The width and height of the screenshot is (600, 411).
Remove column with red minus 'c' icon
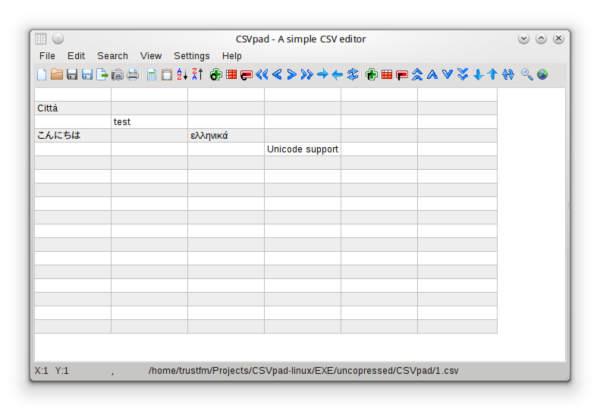246,74
